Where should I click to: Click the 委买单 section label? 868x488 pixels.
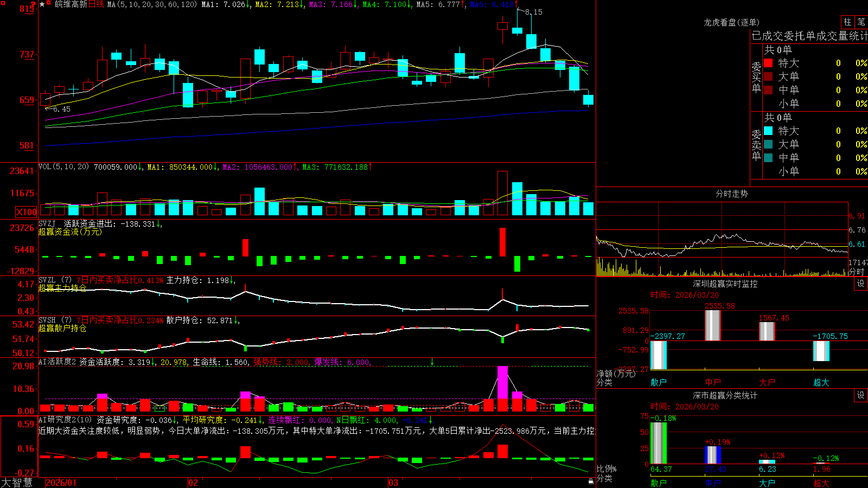pyautogui.click(x=756, y=77)
